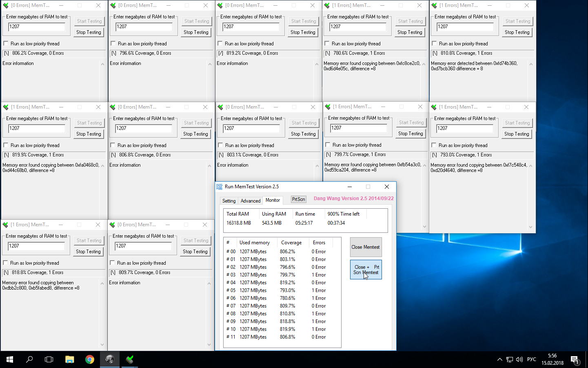This screenshot has height=368, width=588.
Task: Click the MemTest title icon of 796.6% coverage window
Action: [x=113, y=5]
